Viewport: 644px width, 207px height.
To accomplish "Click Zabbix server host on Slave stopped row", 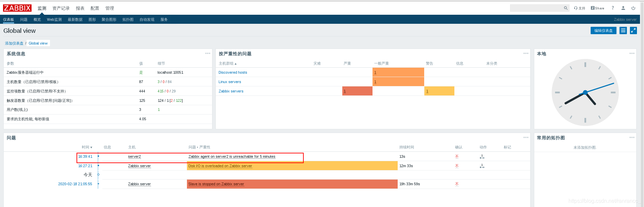I will click(x=140, y=184).
